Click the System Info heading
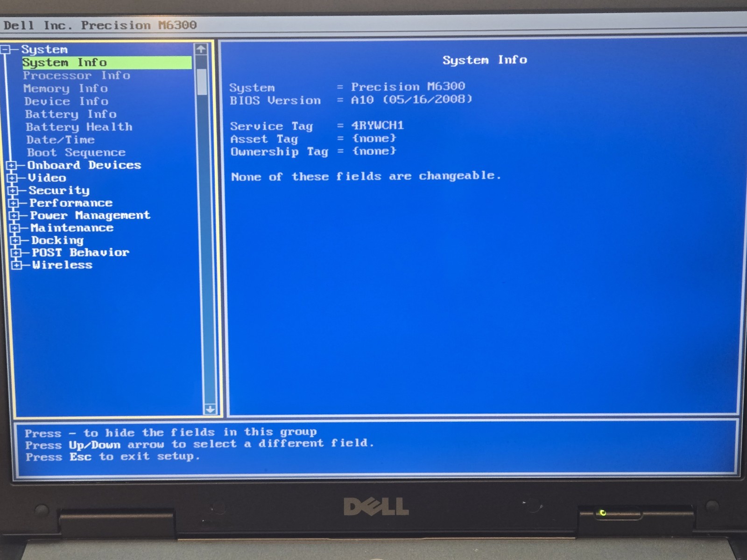Image resolution: width=747 pixels, height=560 pixels. (x=485, y=60)
